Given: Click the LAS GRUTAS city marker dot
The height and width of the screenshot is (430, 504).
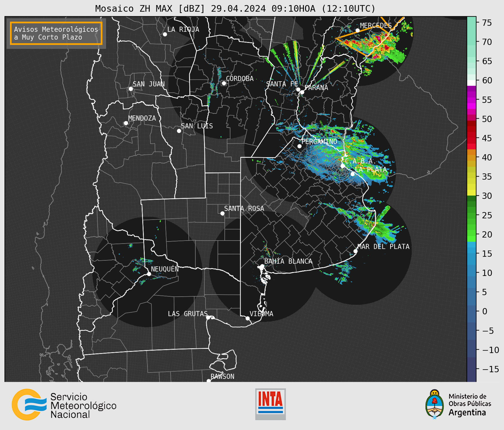Looking at the screenshot, I should 208,318.
